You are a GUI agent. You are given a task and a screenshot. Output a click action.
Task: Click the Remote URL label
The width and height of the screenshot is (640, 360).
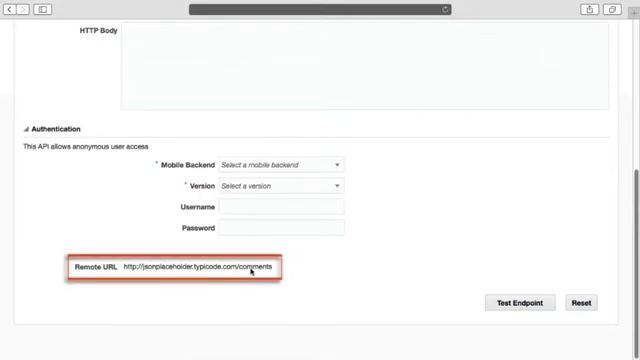96,267
